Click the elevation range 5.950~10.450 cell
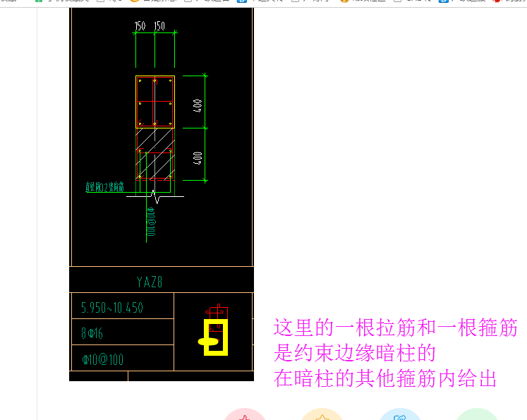Image resolution: width=527 pixels, height=420 pixels. (x=123, y=306)
